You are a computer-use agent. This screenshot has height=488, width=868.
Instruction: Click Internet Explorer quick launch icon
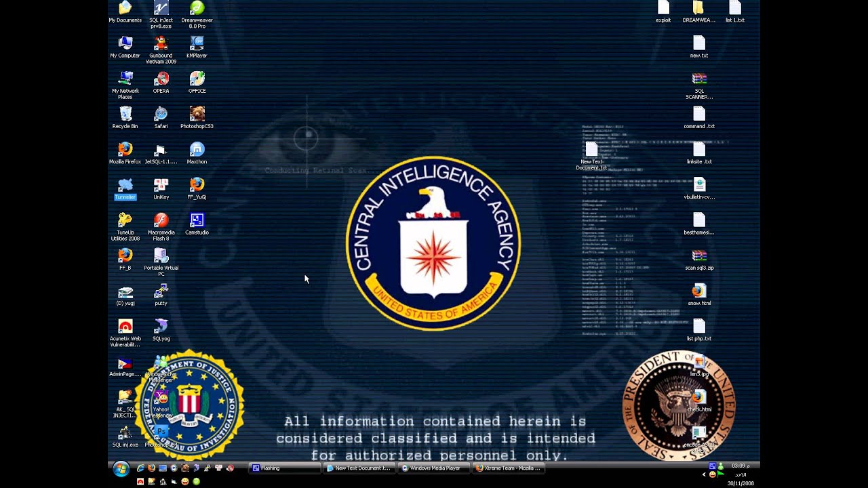pos(140,468)
